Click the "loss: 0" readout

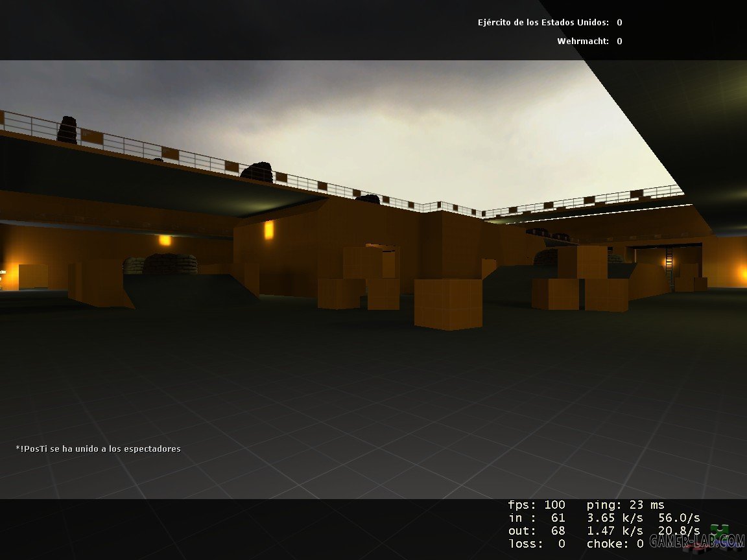point(536,543)
